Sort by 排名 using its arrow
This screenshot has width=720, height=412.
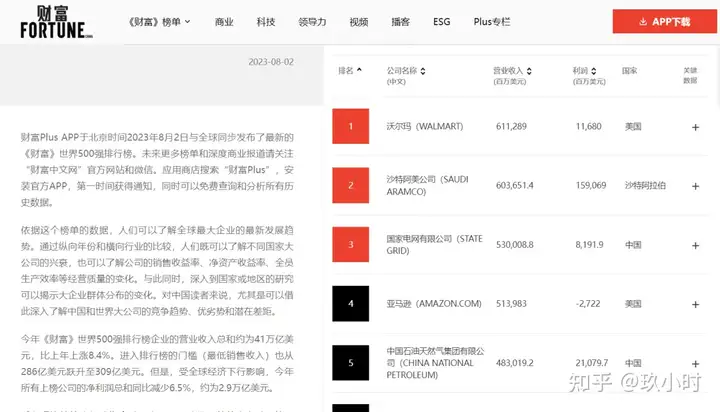click(359, 70)
